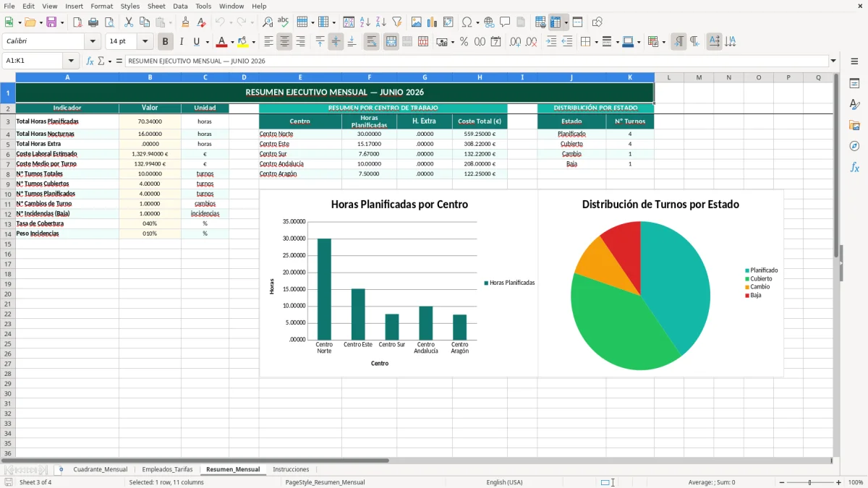Open Font Size dropdown arrow
868x488 pixels.
tap(145, 42)
